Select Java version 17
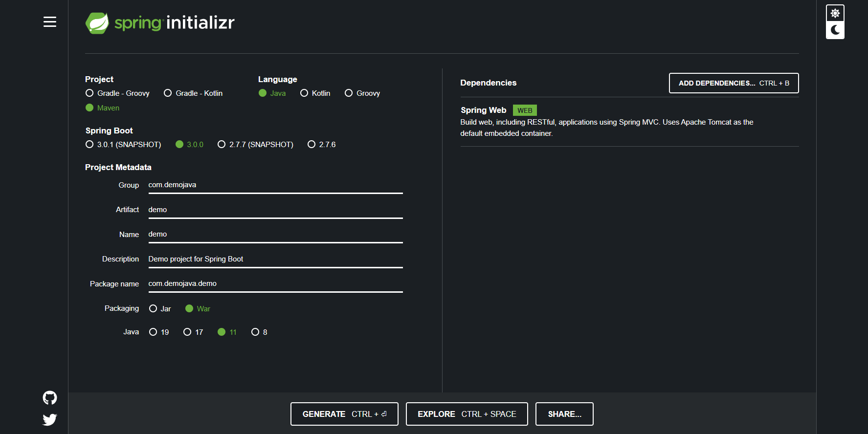This screenshot has height=434, width=868. (x=193, y=332)
